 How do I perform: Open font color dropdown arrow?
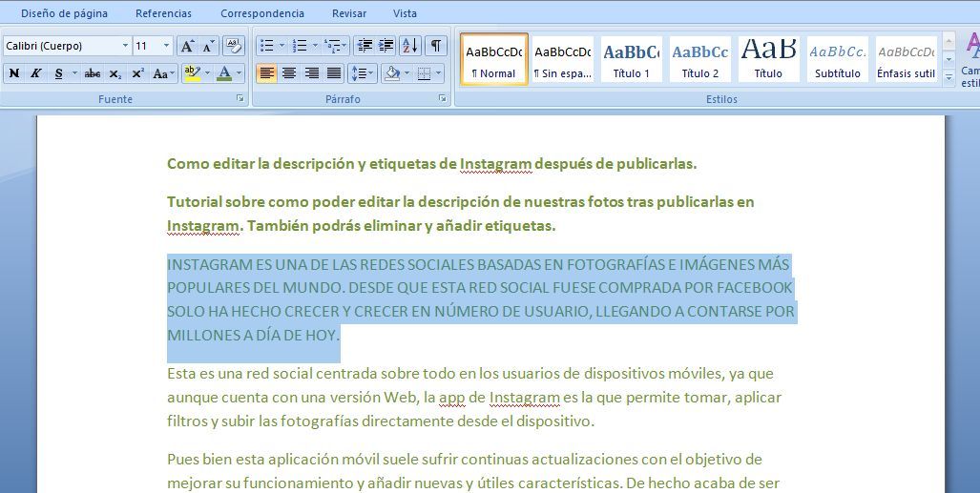click(240, 73)
